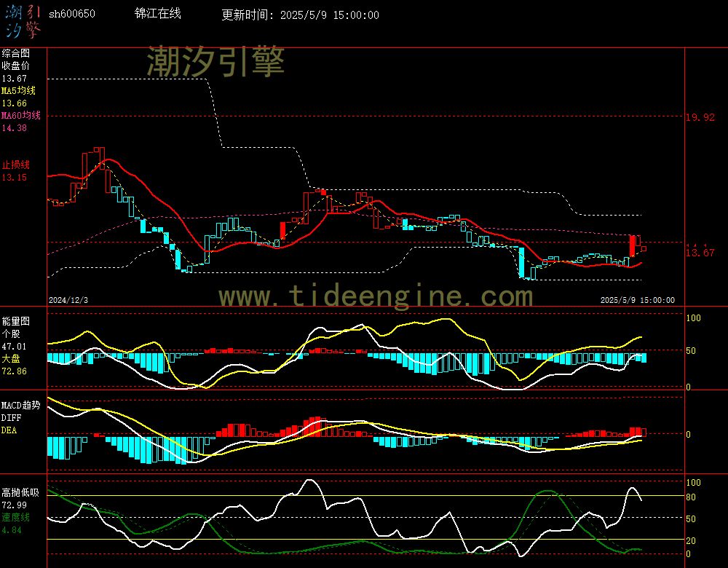The height and width of the screenshot is (568, 728).
Task: Click the 个股 energy label
Action: point(11,334)
